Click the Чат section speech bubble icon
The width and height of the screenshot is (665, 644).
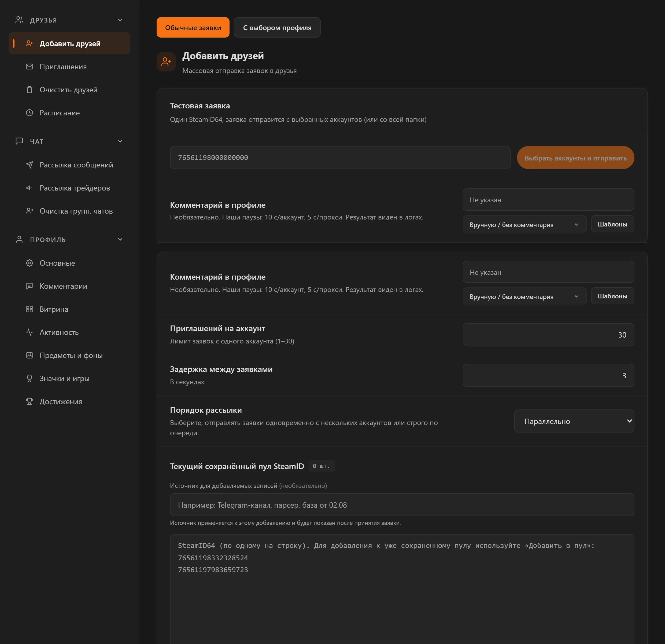[19, 141]
